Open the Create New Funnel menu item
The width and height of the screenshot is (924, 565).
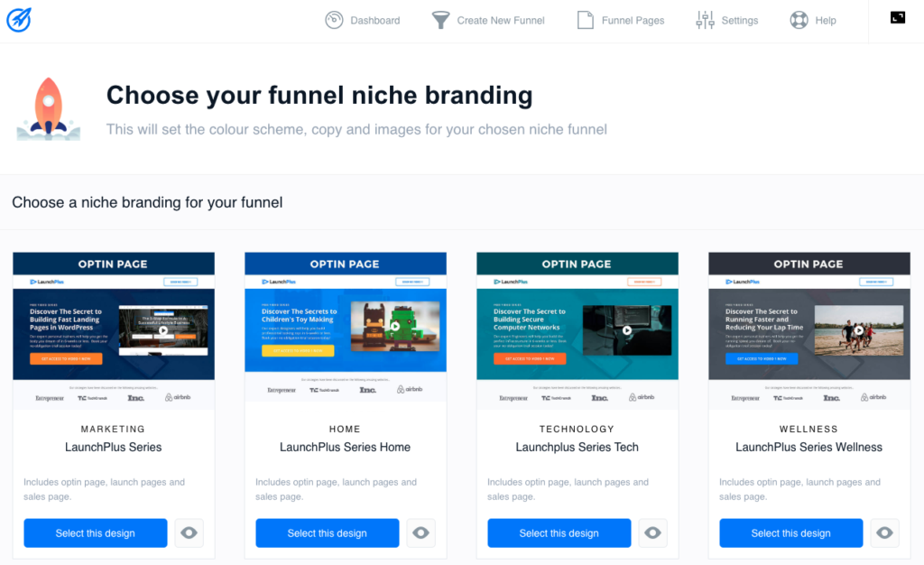[x=501, y=21]
